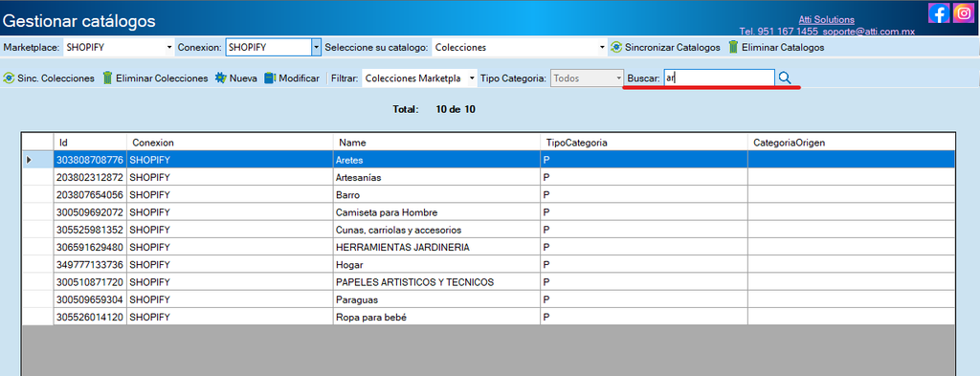Sort by Id column header
Viewport: 980px width, 376px height.
(x=90, y=143)
